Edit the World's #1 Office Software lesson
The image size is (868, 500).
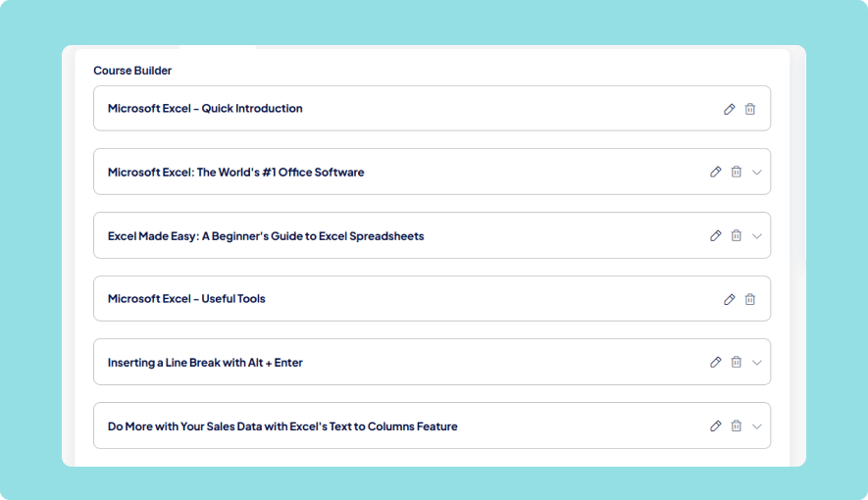715,172
